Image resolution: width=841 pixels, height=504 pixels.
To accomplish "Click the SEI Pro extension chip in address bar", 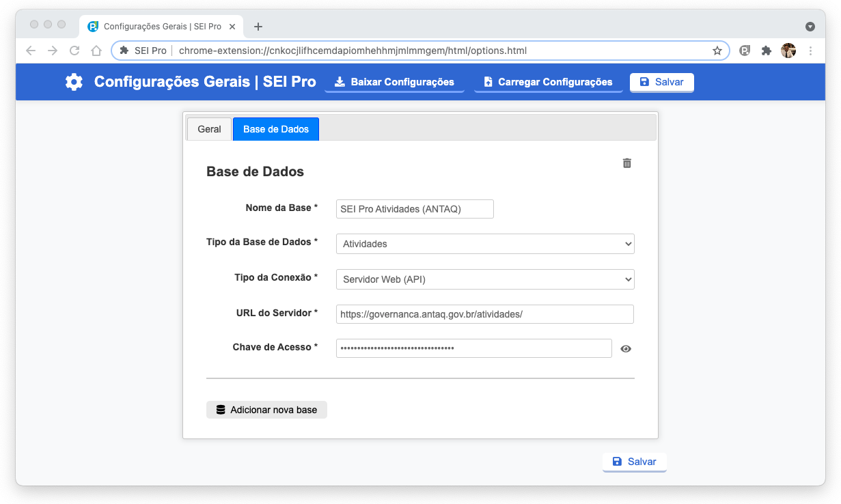I will pos(143,51).
